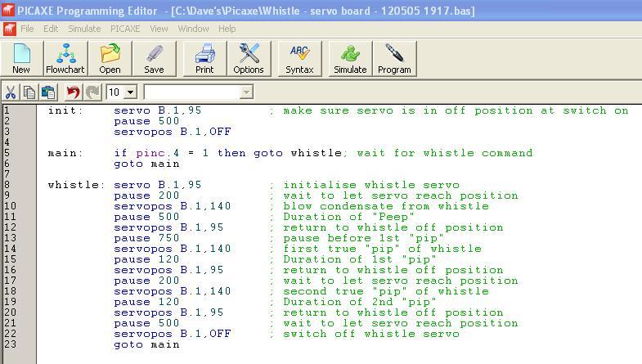Redo the last undone edit
Image resolution: width=642 pixels, height=364 pixels.
(x=93, y=92)
